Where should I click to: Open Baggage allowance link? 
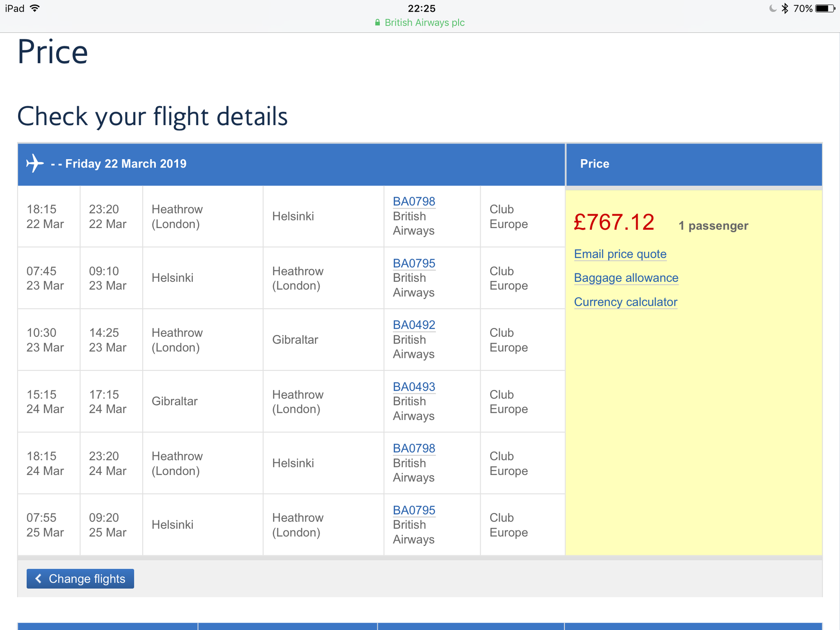[x=626, y=278]
